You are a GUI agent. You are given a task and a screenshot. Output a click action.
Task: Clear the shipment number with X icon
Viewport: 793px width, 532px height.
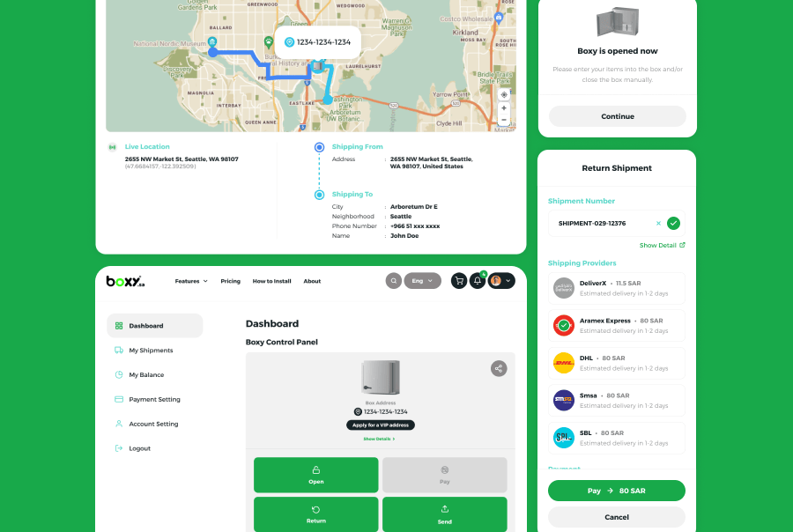coord(658,224)
